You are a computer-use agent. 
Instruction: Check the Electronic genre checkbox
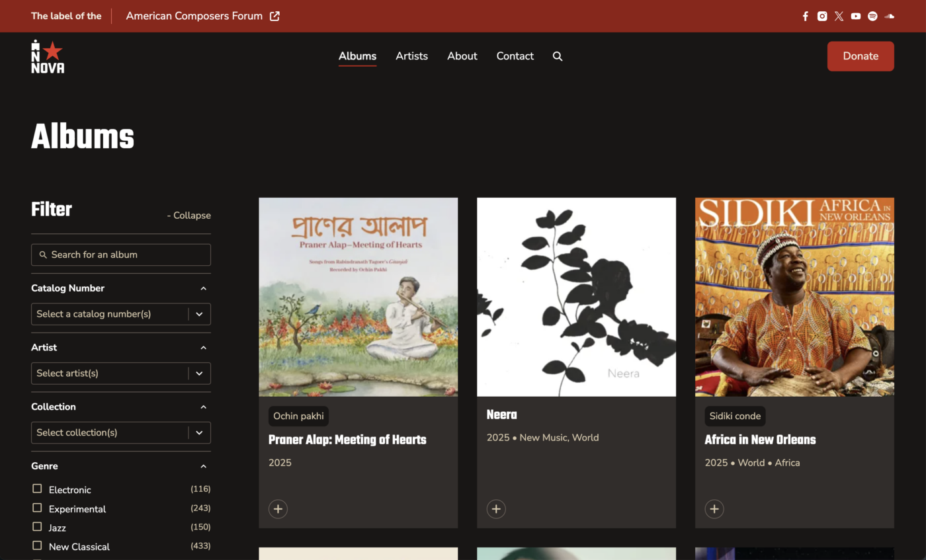pyautogui.click(x=37, y=489)
